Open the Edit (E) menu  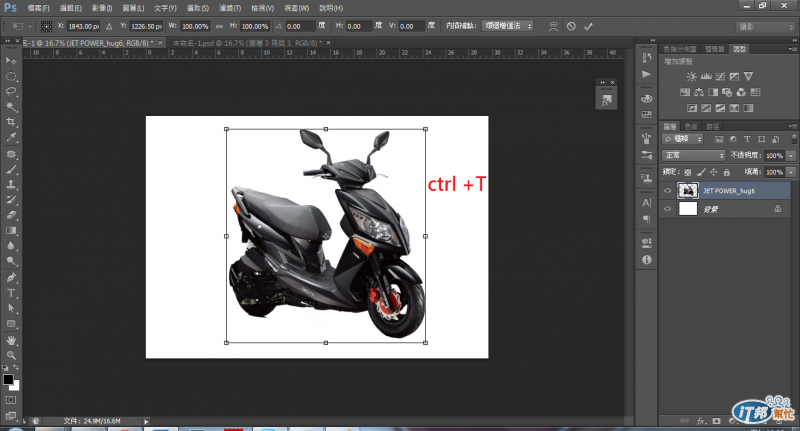click(70, 8)
